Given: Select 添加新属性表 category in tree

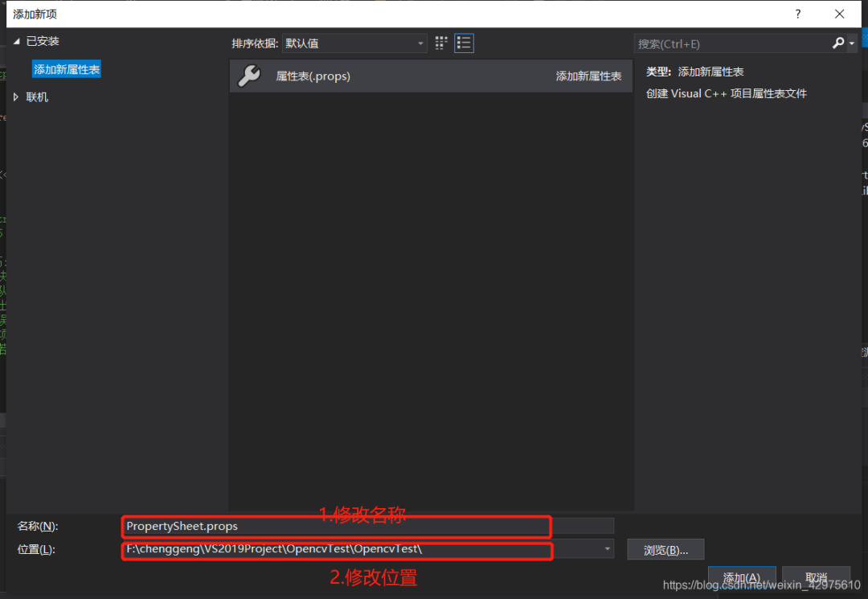Looking at the screenshot, I should click(x=67, y=69).
